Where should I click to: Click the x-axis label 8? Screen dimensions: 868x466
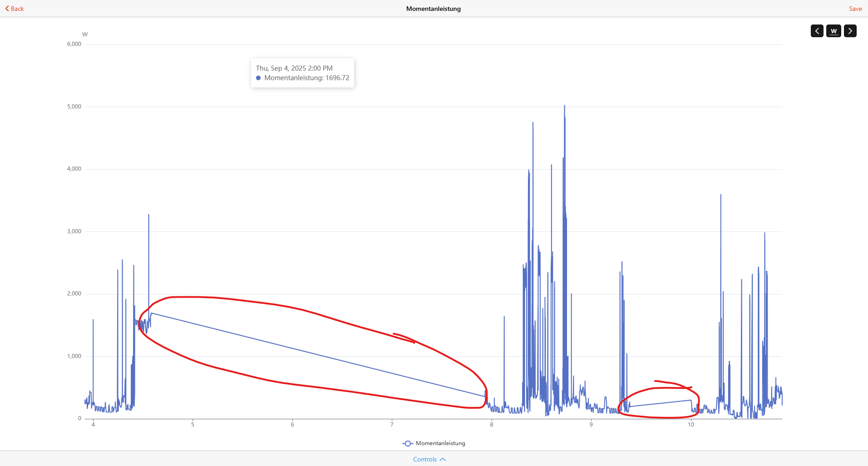tap(491, 425)
